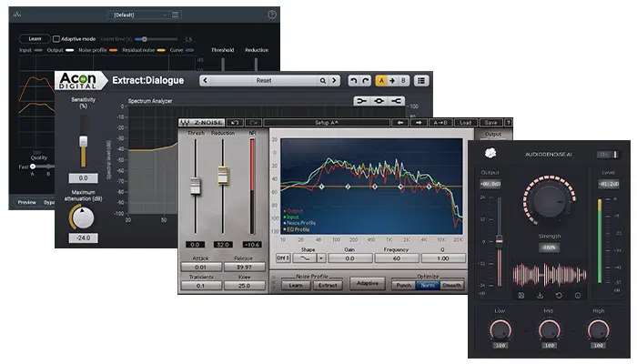Go to next preset in Extract:Dialogue
Screen dimensions: 637x364
coord(334,80)
